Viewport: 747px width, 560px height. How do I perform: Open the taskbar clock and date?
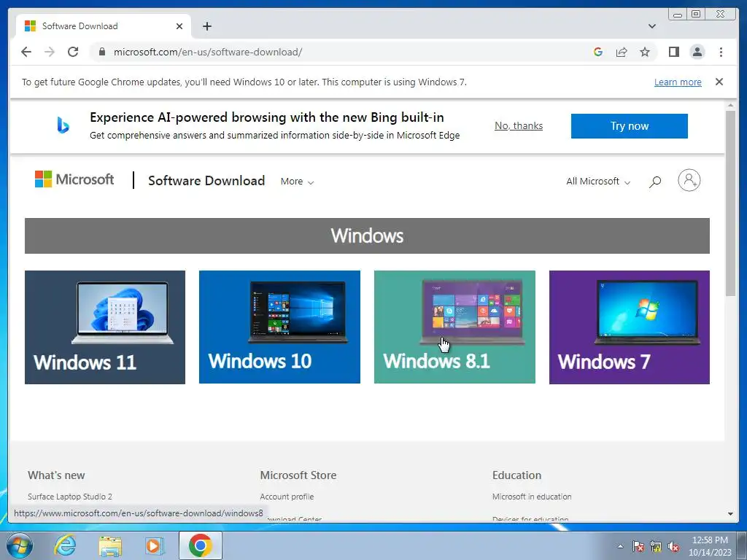[x=710, y=546]
